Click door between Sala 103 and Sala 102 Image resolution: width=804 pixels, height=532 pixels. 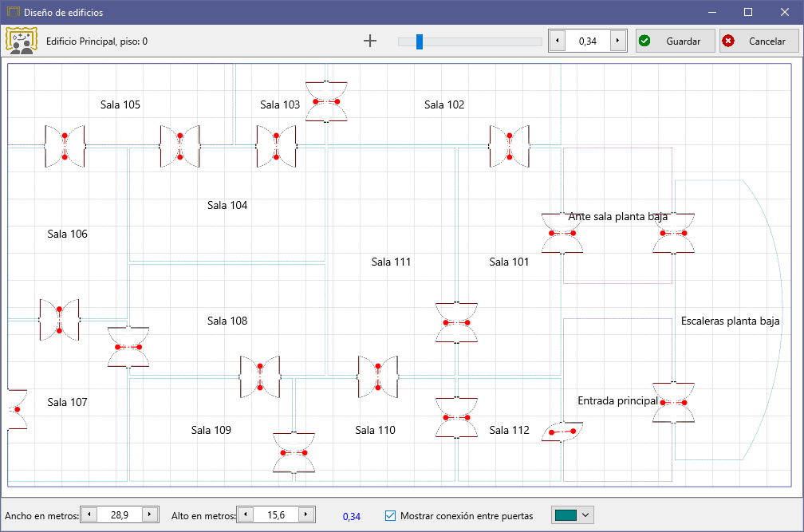click(326, 101)
